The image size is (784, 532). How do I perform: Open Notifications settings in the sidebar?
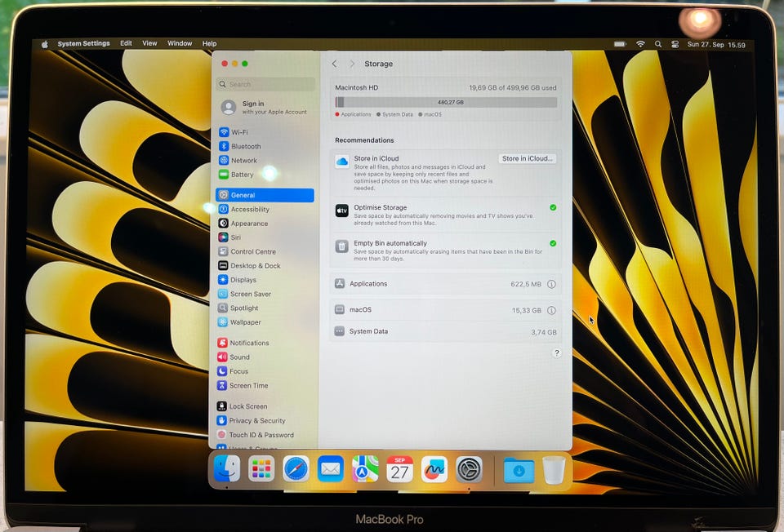pos(265,344)
